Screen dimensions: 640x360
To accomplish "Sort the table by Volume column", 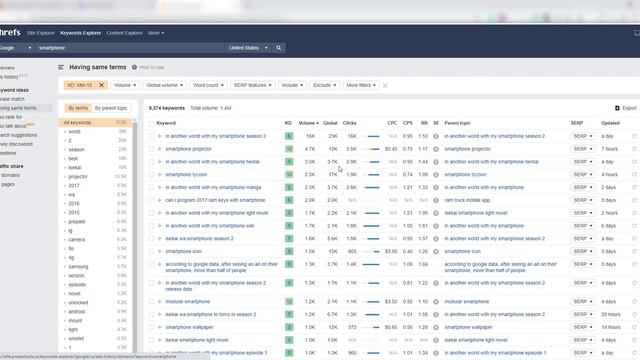I will click(309, 123).
